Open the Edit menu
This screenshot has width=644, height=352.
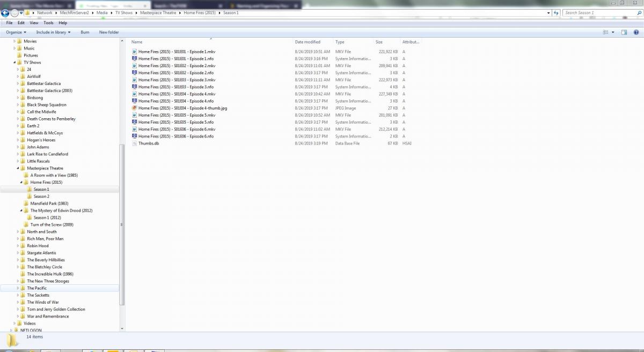point(21,23)
